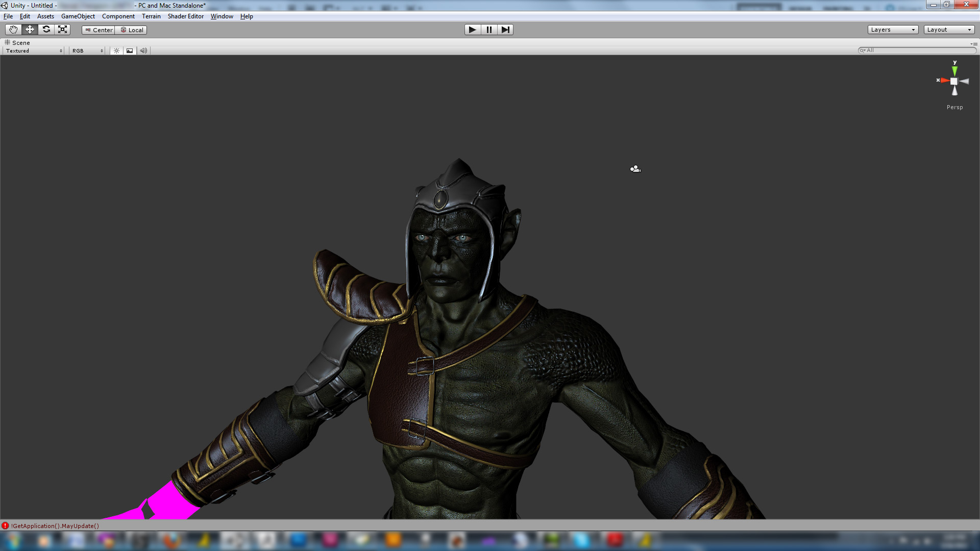Viewport: 980px width, 551px height.
Task: Open the Help menu
Action: 247,16
